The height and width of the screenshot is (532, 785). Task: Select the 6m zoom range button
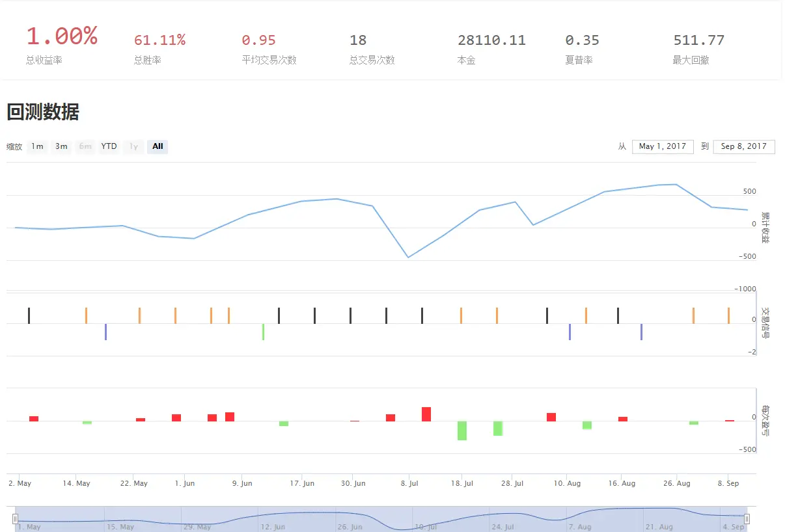tap(85, 146)
